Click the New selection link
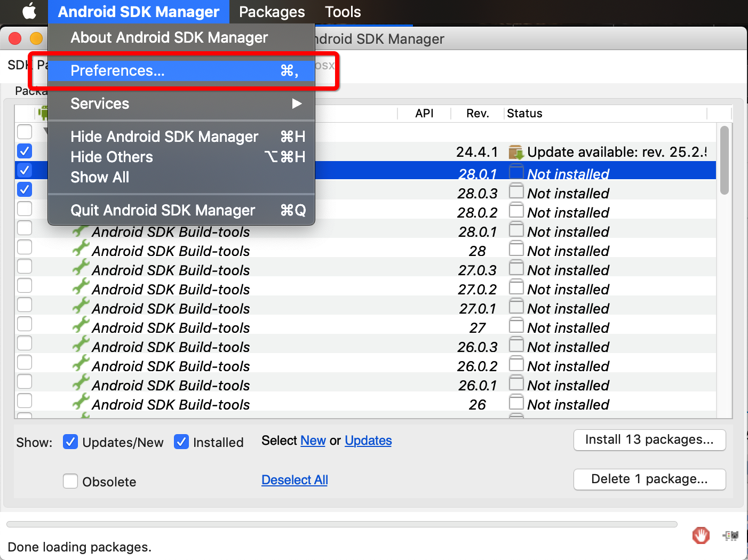 tap(313, 441)
